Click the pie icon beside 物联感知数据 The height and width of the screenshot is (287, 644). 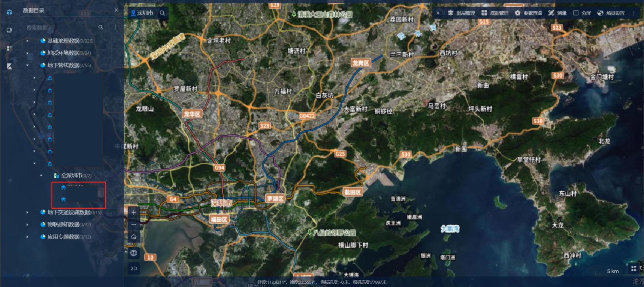[x=43, y=224]
